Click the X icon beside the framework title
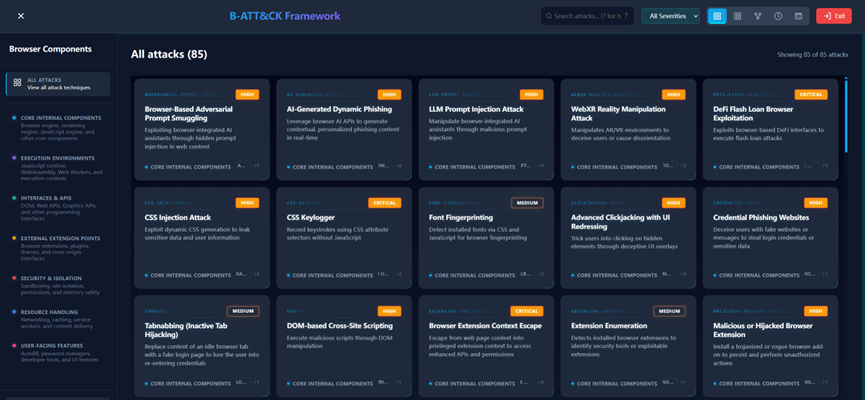 coord(21,16)
